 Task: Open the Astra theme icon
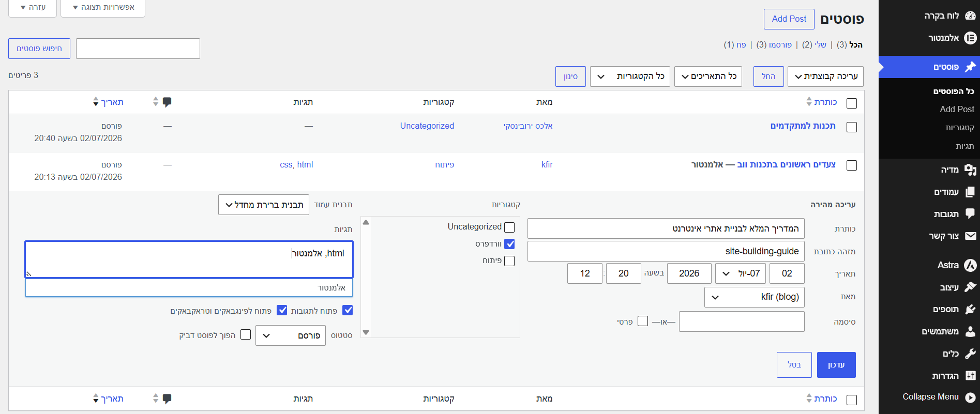pyautogui.click(x=970, y=265)
